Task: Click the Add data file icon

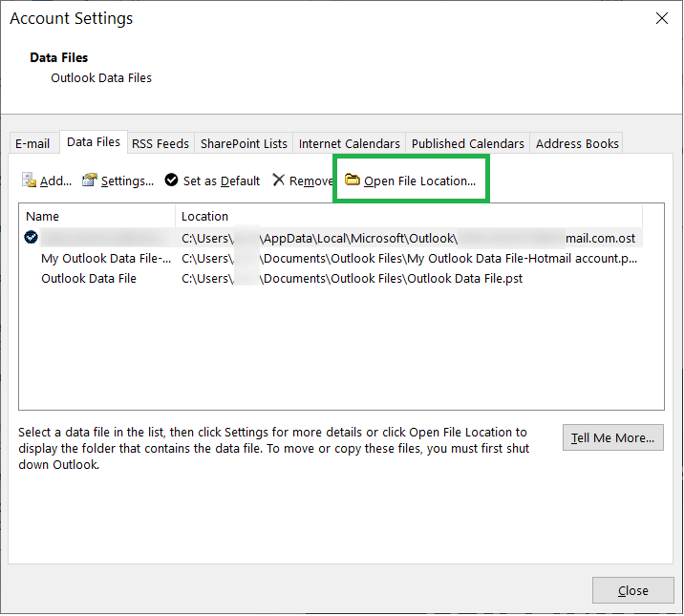Action: click(30, 180)
